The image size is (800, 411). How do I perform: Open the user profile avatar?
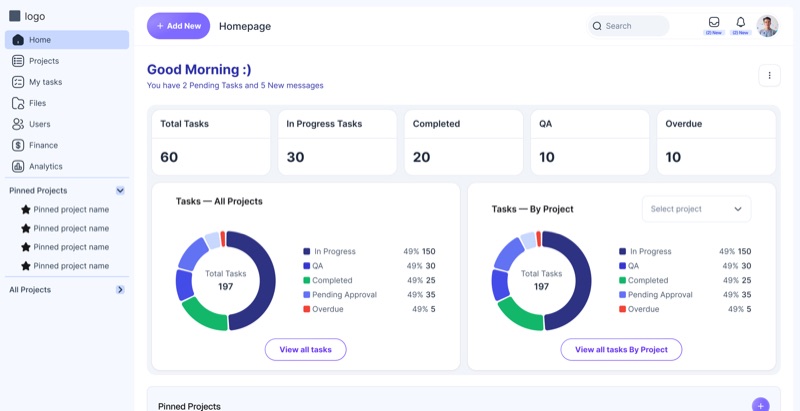coord(767,26)
